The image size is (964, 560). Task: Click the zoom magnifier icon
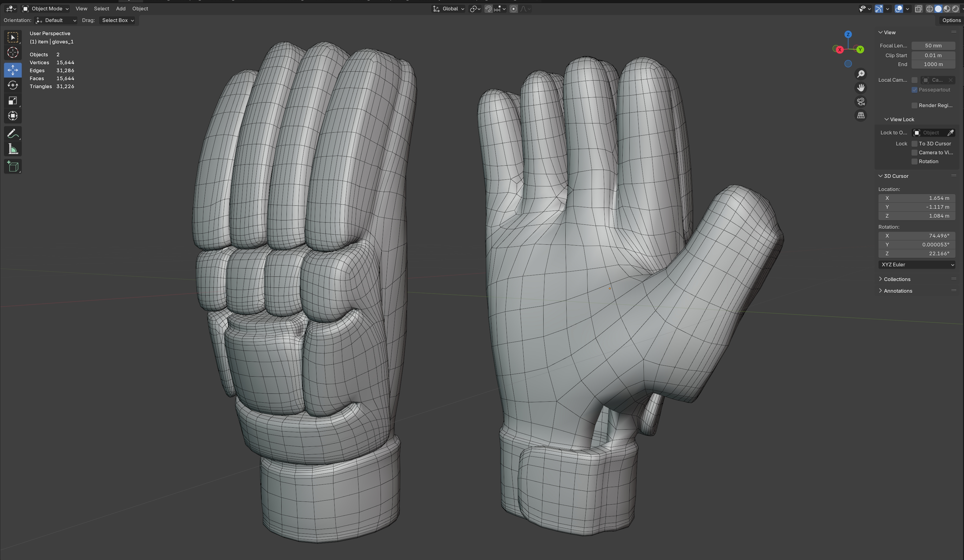tap(861, 74)
